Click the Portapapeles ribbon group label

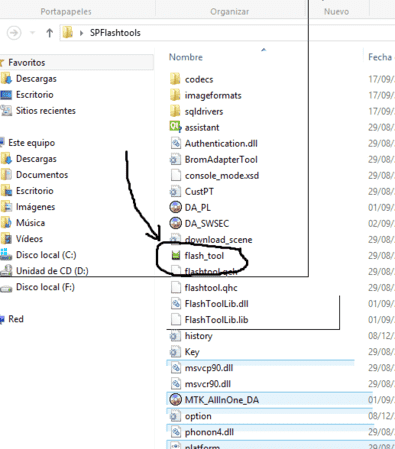[x=66, y=12]
